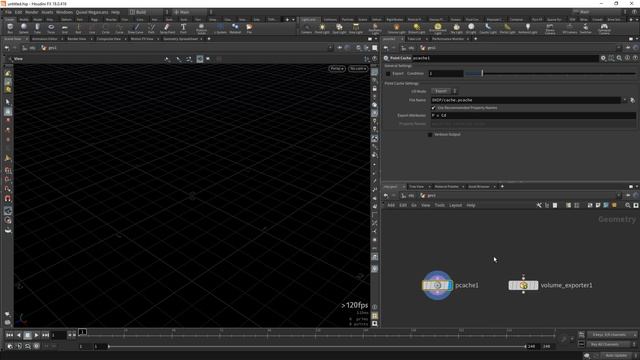Switch to the Performance Monitor tab
Screen dimensions: 640x360
(448, 39)
